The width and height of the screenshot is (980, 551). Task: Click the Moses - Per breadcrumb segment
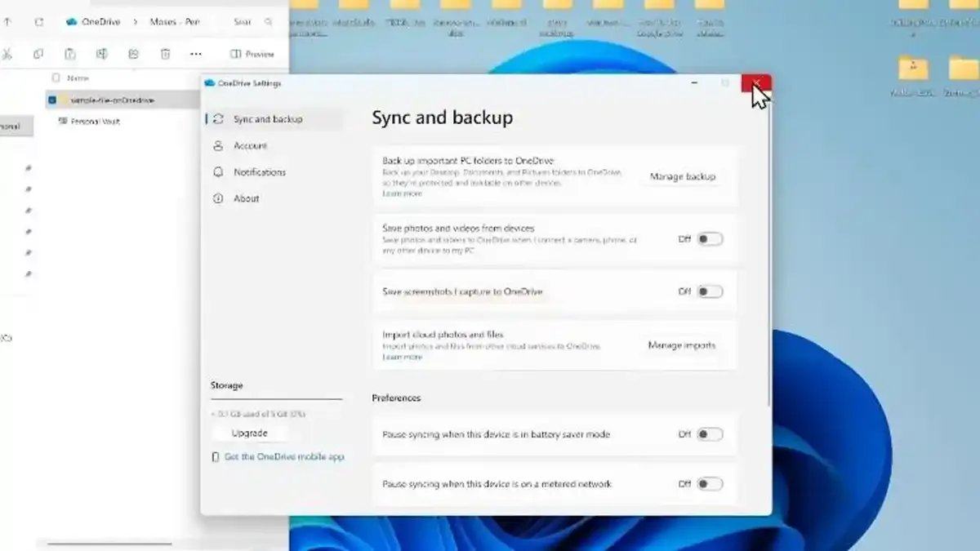tap(175, 22)
